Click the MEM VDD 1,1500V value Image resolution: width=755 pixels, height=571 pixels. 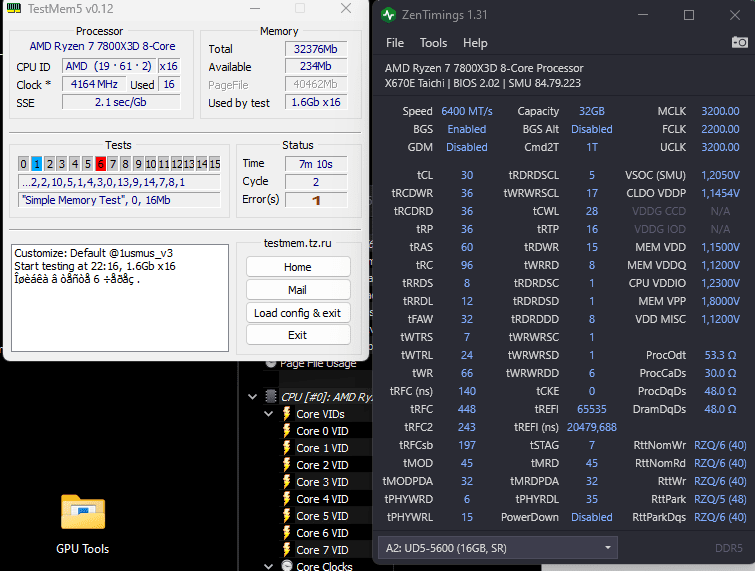click(x=720, y=247)
